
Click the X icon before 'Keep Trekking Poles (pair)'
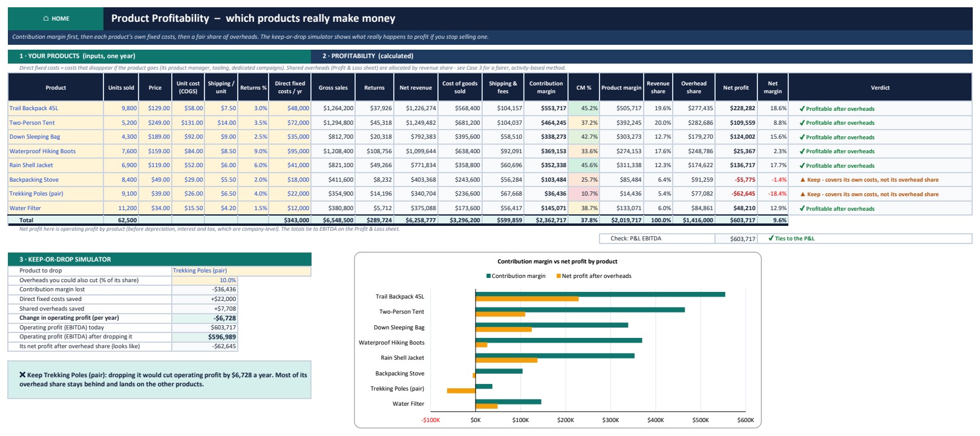coord(22,375)
